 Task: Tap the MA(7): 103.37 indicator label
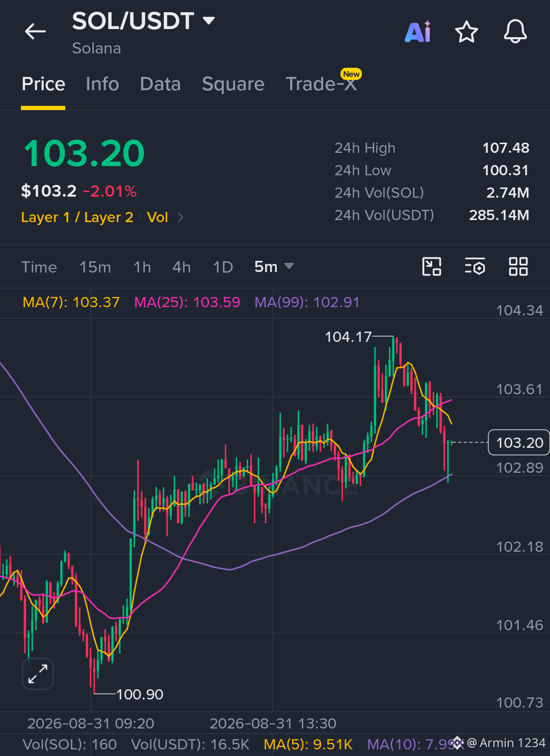click(71, 302)
